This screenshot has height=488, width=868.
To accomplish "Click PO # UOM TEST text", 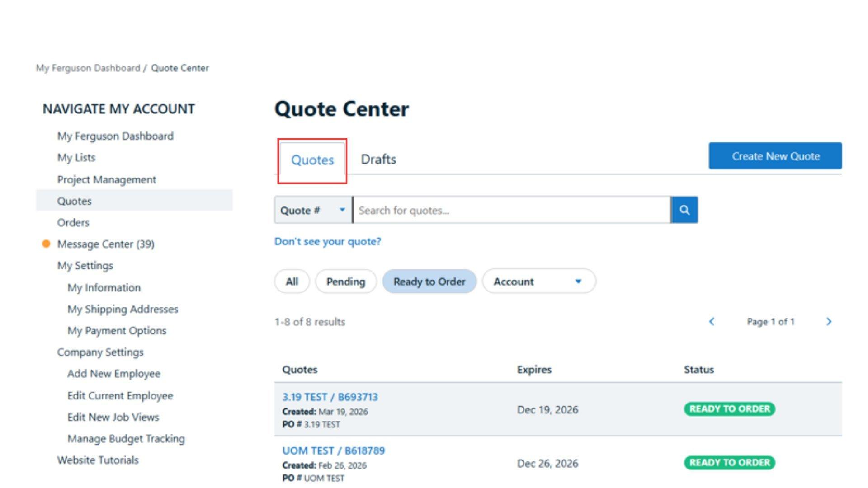I will (x=313, y=478).
